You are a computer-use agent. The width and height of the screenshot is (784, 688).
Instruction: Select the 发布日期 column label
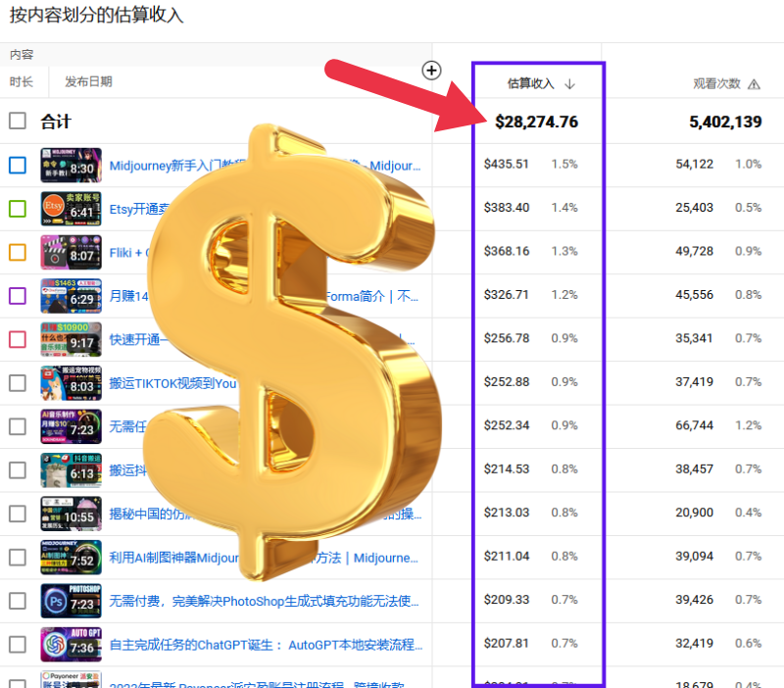[88, 81]
